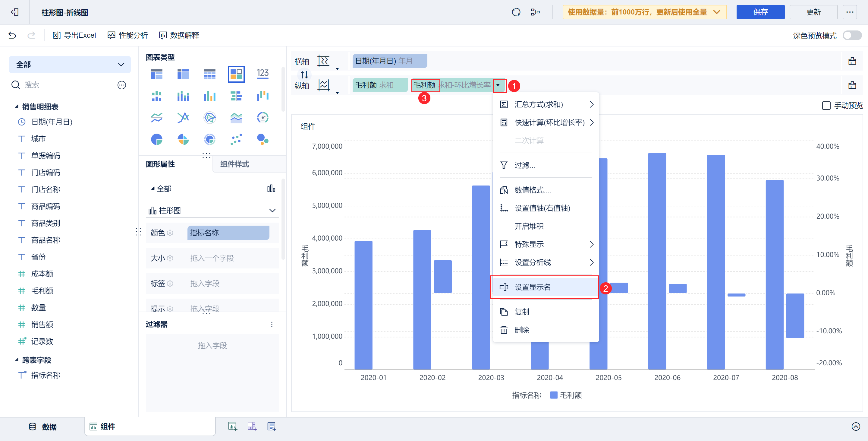Click the swap axes arrows icon
The height and width of the screenshot is (441, 868).
click(x=304, y=75)
